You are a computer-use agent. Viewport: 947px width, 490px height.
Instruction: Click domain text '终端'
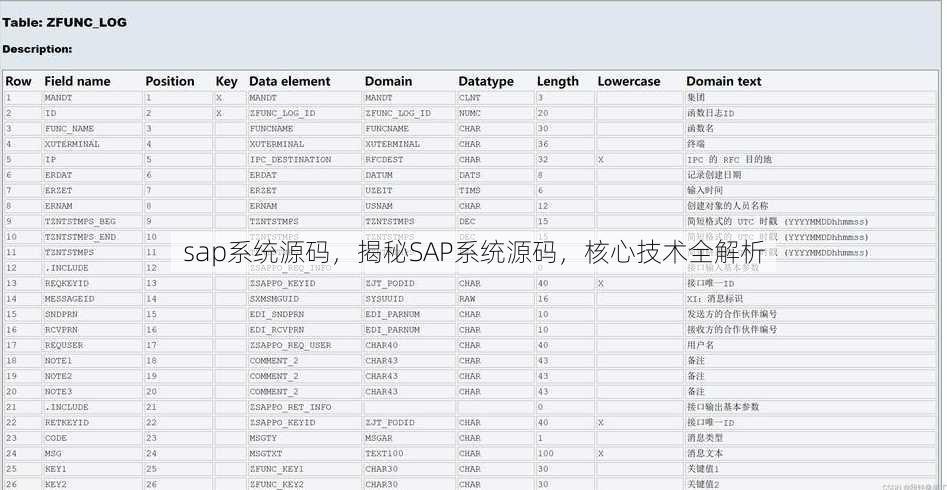(696, 144)
